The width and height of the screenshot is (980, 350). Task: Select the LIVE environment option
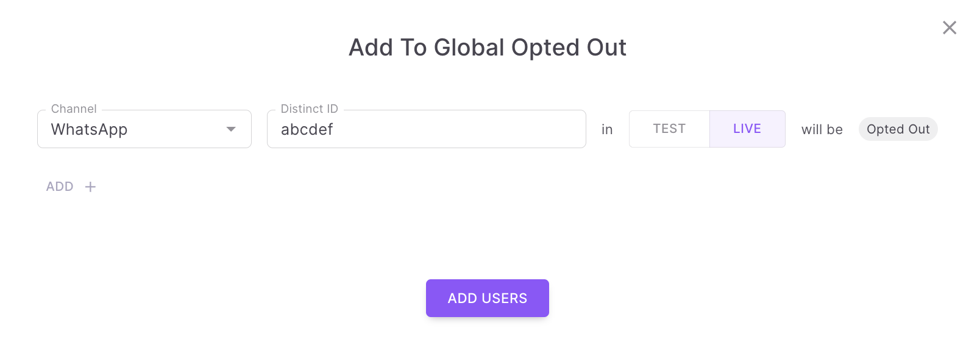pos(747,129)
